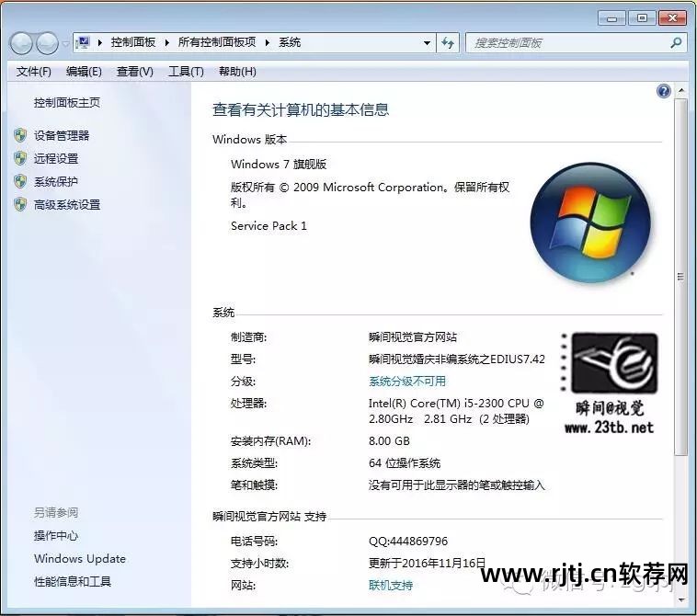Click shield icon next to 设备管理器
The width and height of the screenshot is (697, 616).
pos(20,135)
